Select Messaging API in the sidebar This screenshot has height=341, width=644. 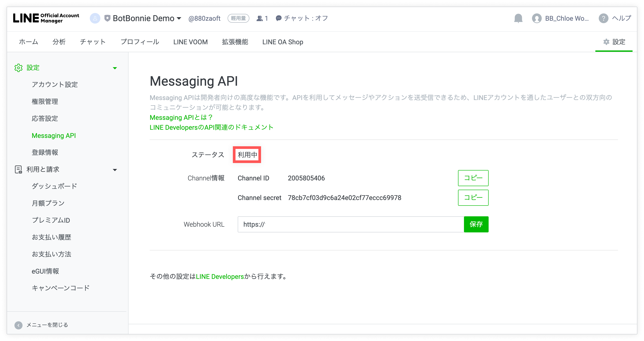tap(54, 135)
